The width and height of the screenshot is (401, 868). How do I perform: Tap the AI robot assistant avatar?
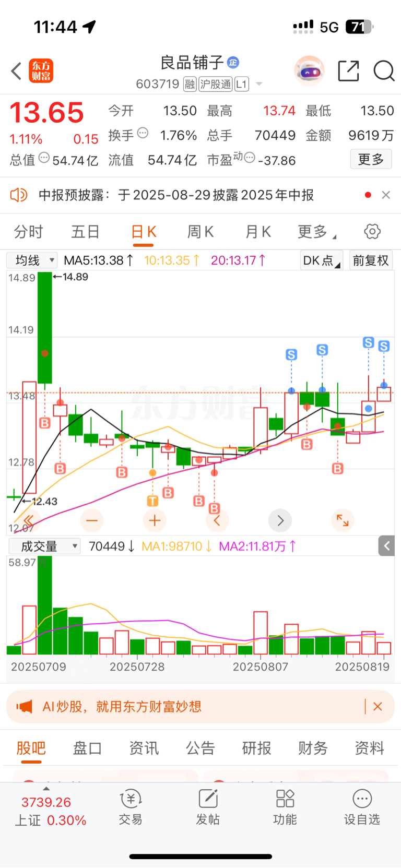pyautogui.click(x=309, y=70)
